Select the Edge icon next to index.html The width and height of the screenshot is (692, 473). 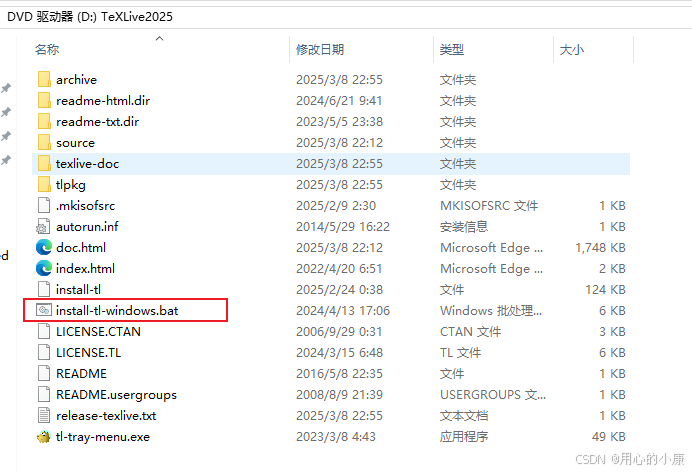point(44,268)
